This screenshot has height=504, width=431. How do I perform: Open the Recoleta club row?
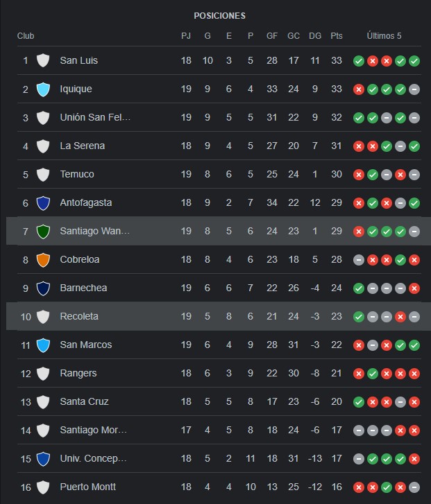tap(219, 316)
